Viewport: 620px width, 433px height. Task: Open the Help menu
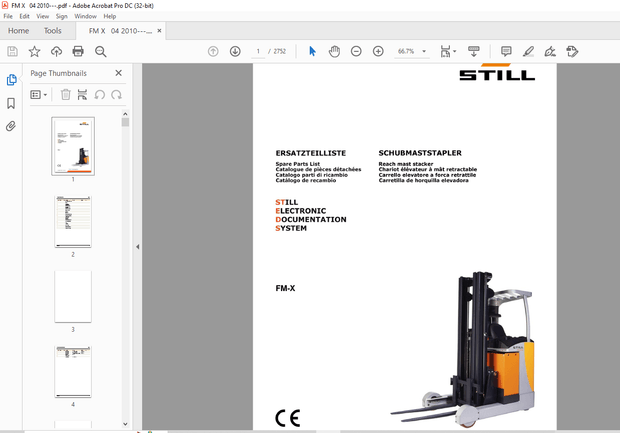pos(110,16)
